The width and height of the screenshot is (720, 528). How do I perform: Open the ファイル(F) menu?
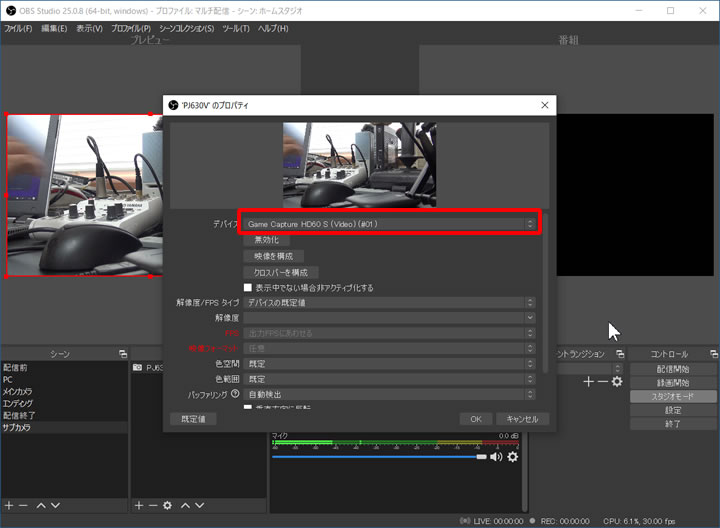(x=18, y=28)
